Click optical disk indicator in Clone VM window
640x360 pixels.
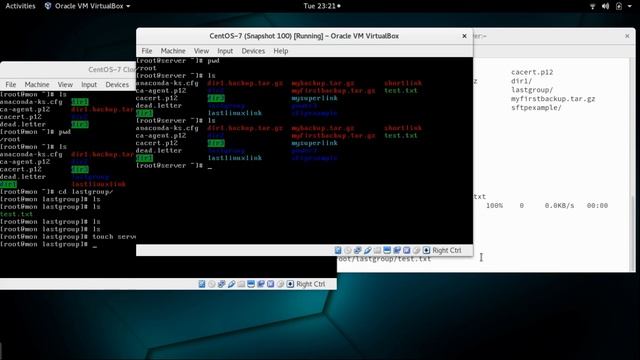[211, 284]
